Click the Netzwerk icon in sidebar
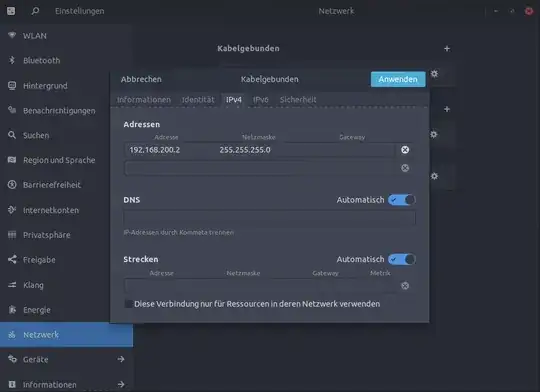Screen dimensions: 540x392 tap(12, 334)
